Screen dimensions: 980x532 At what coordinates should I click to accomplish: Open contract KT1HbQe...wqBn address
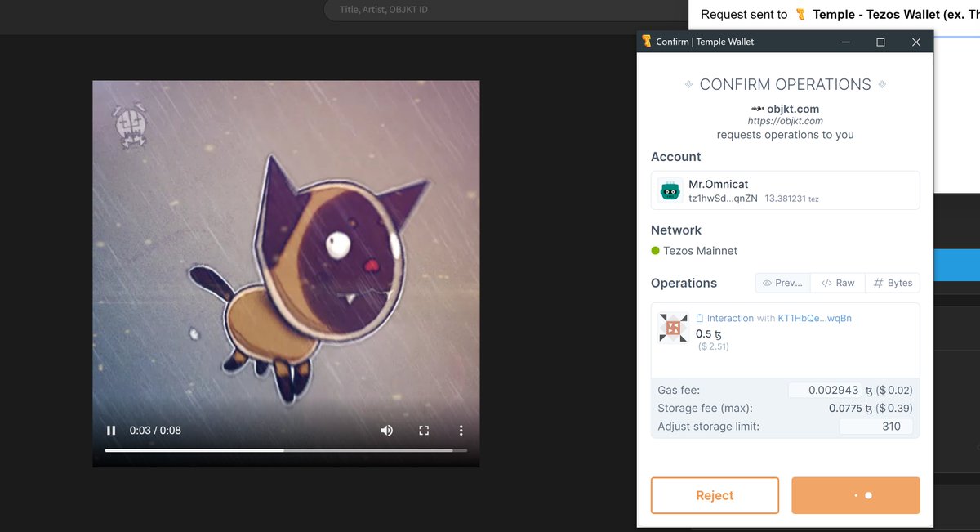click(x=814, y=318)
